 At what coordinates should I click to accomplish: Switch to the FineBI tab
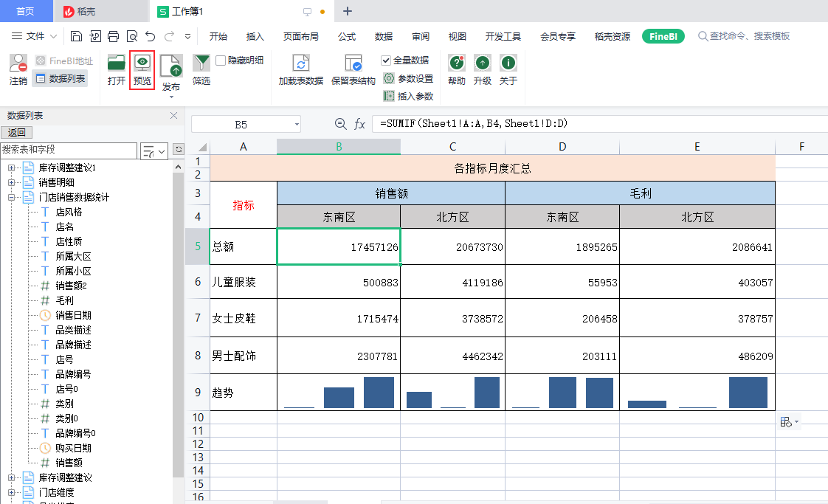click(x=663, y=36)
